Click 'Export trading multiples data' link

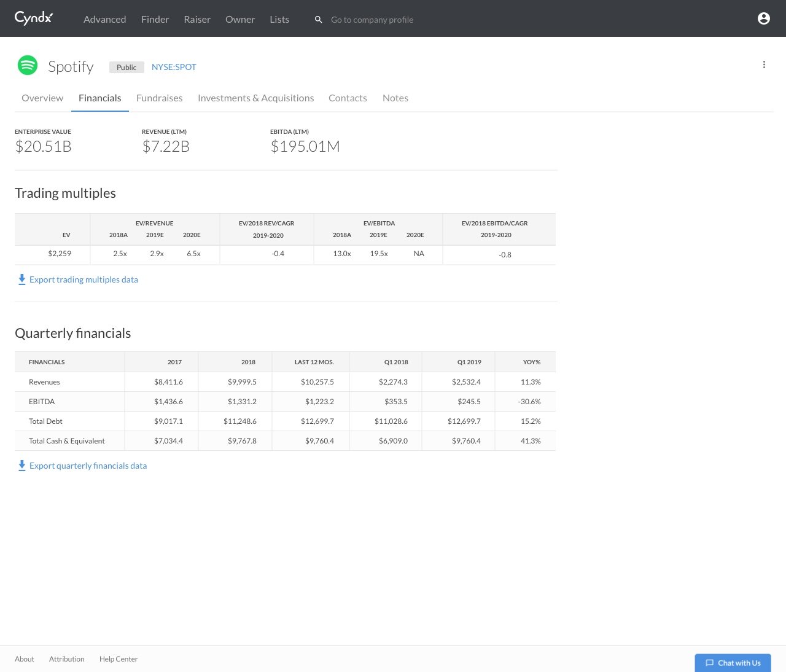(84, 279)
